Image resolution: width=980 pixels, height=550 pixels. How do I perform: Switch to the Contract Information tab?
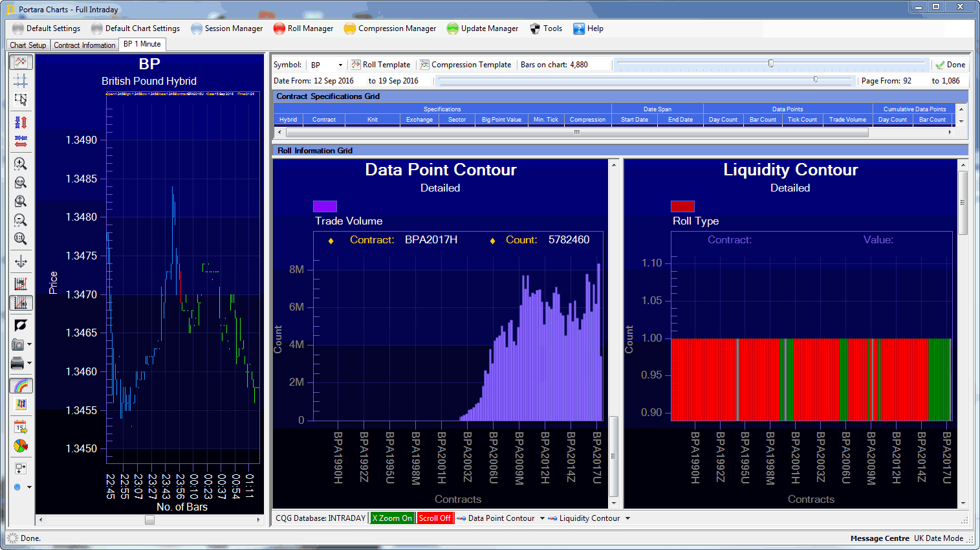(x=84, y=45)
